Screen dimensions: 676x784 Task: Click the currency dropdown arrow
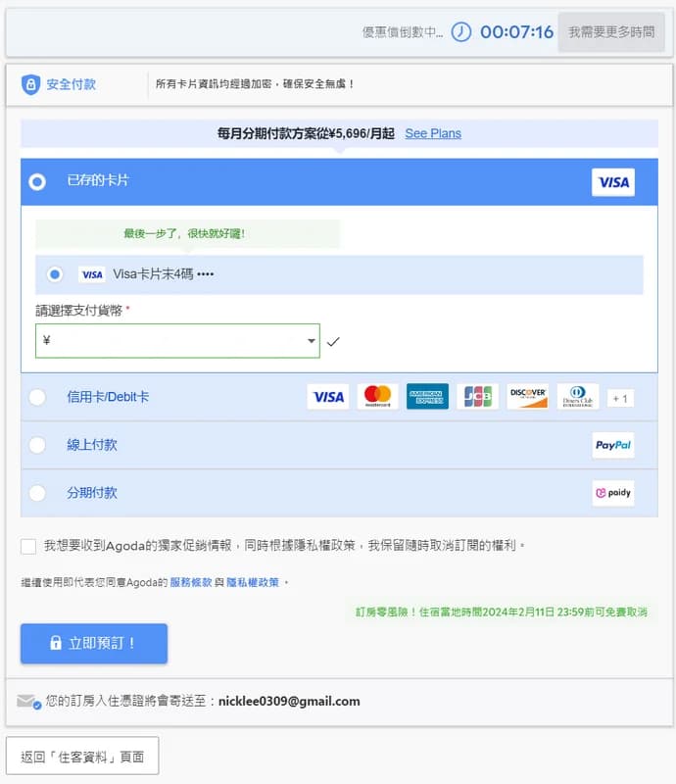pyautogui.click(x=311, y=341)
